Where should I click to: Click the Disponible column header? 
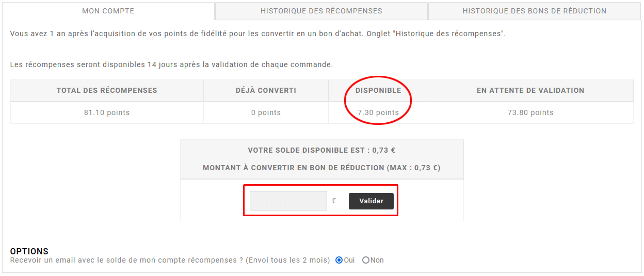click(378, 90)
